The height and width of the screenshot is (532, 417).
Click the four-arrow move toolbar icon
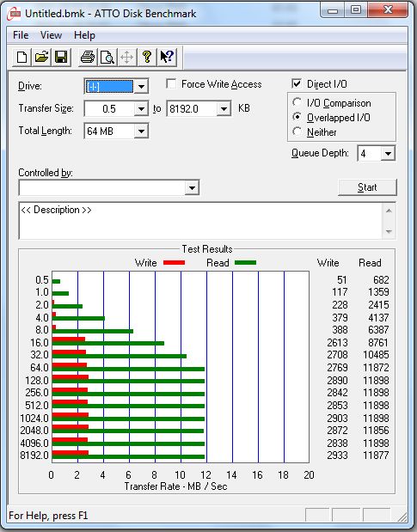(x=127, y=57)
